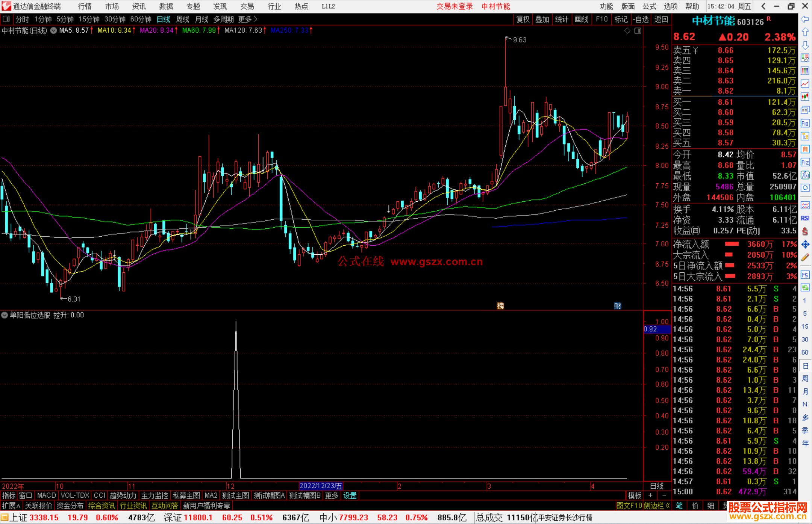Click the back arrow icon in right sidebar

point(804,19)
